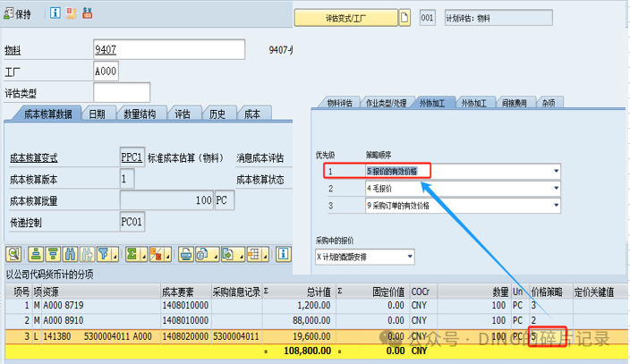The height and width of the screenshot is (364, 630).
Task: Open details magnifier icon in grid toolbar
Action: click(13, 254)
